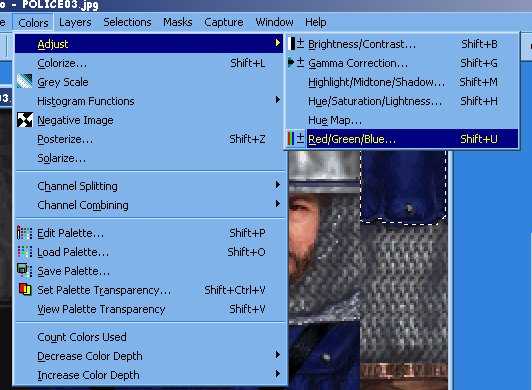Image resolution: width=532 pixels, height=390 pixels.
Task: Open Increase Color Depth submenu
Action: tap(149, 375)
